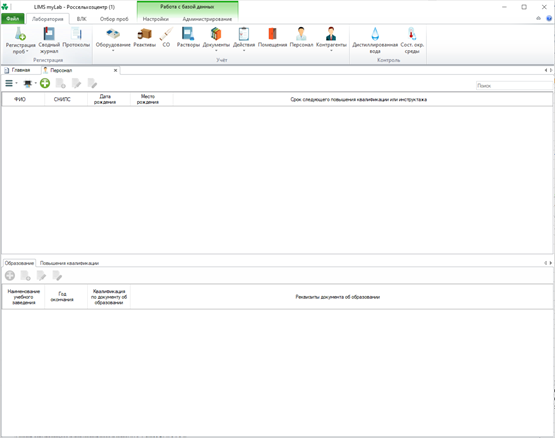Open Регистрация проб in the ribbon

click(x=20, y=40)
